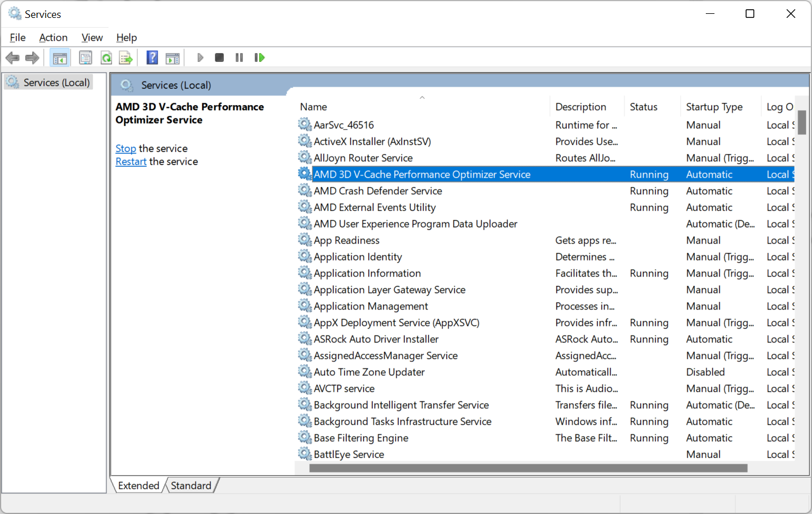The image size is (812, 514).
Task: Open the Properties toolbar icon
Action: tap(85, 58)
